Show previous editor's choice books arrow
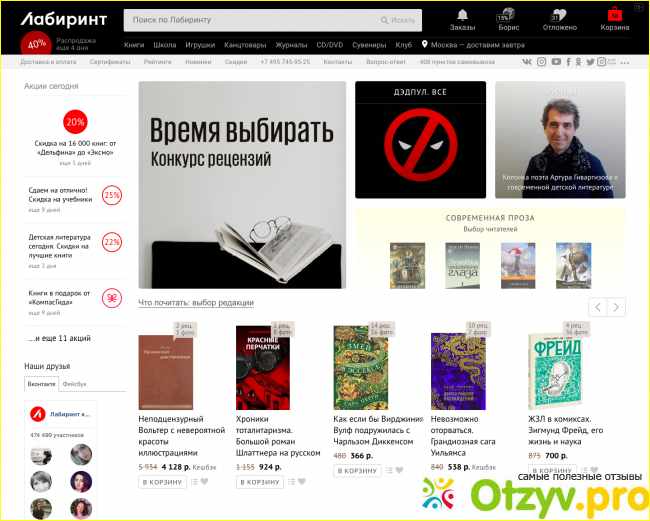 pyautogui.click(x=598, y=307)
